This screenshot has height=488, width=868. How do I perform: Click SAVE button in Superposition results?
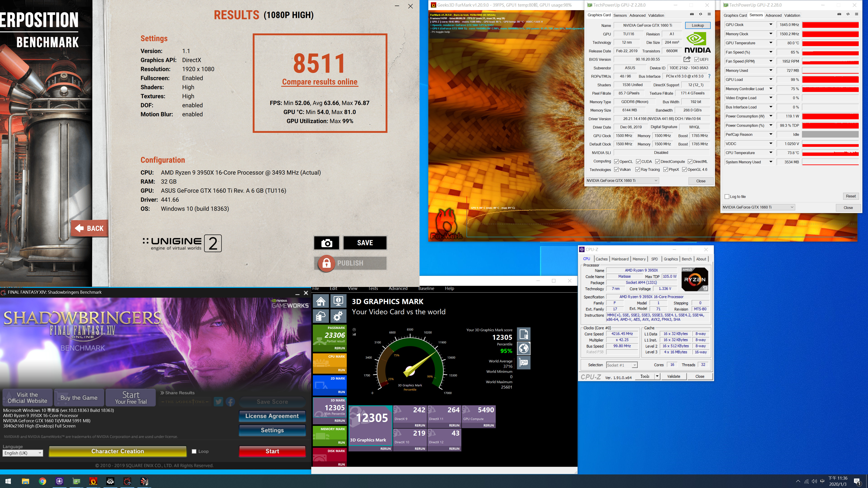(365, 243)
